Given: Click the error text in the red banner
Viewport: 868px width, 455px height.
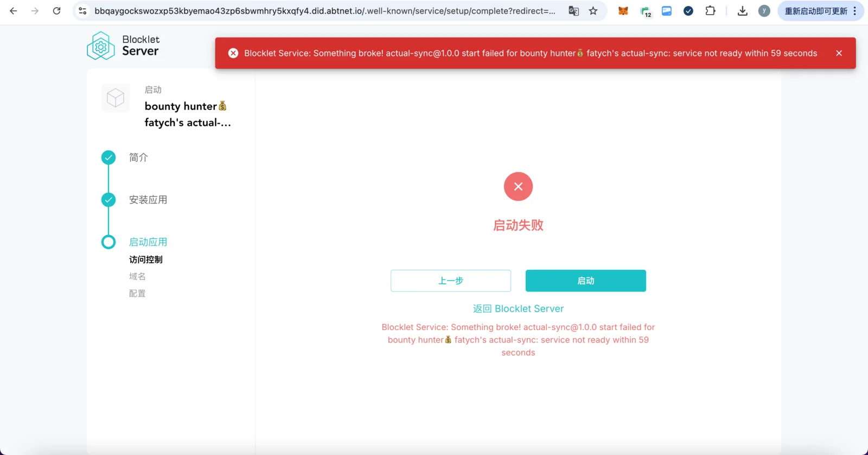Looking at the screenshot, I should (x=531, y=53).
